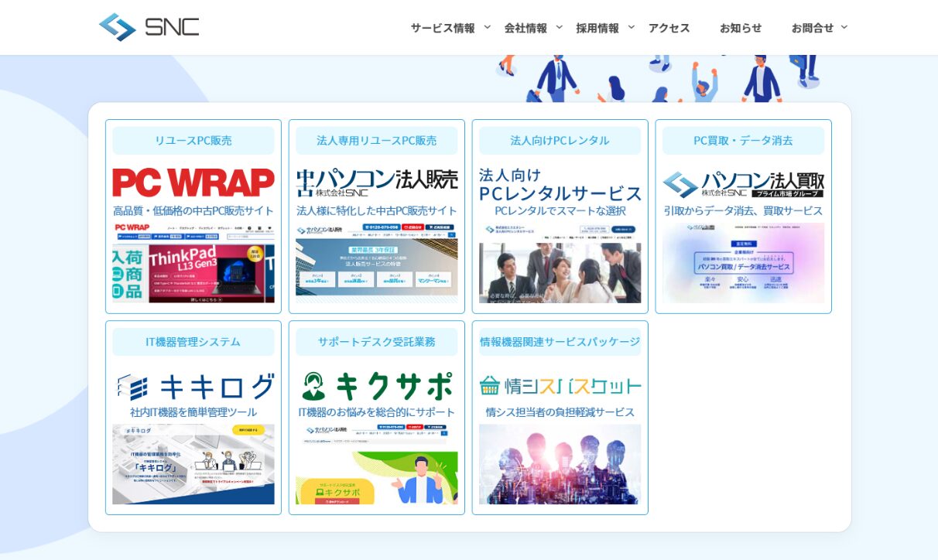Click the SNC logo in the header
The width and height of the screenshot is (938, 560).
point(149,27)
